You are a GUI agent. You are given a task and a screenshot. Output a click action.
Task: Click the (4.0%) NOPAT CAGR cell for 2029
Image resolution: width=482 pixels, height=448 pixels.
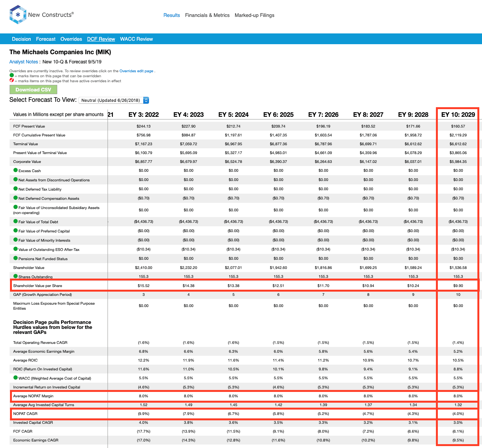click(458, 414)
